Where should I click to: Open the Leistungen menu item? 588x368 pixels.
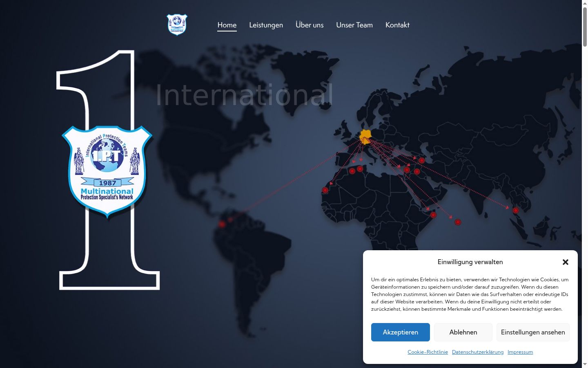click(266, 25)
